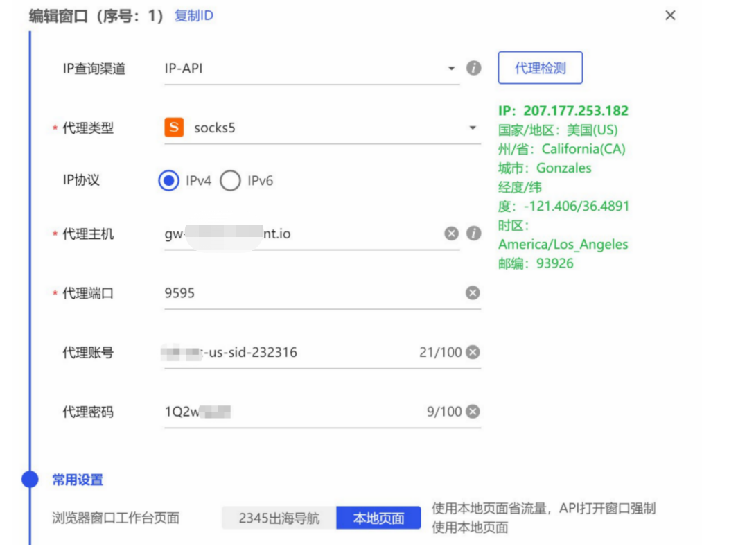This screenshot has width=738, height=560.
Task: Clear the proxy host field with its X icon
Action: [x=451, y=234]
